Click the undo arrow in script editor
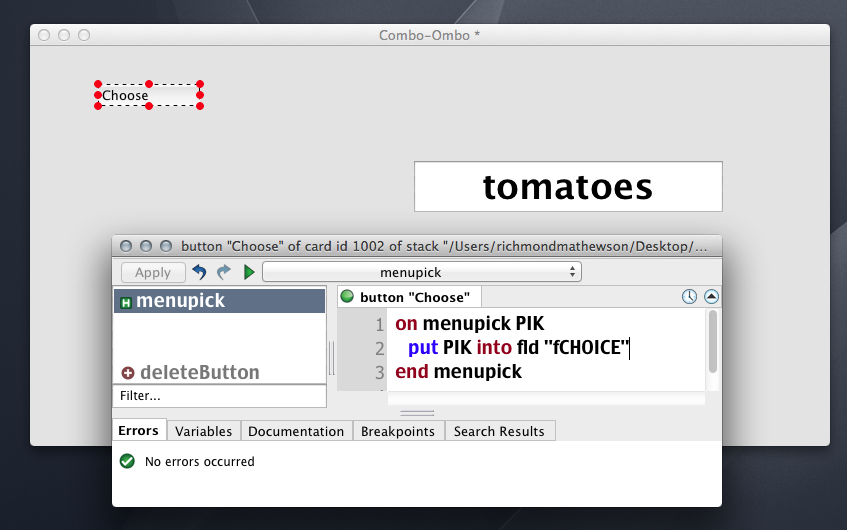 200,272
